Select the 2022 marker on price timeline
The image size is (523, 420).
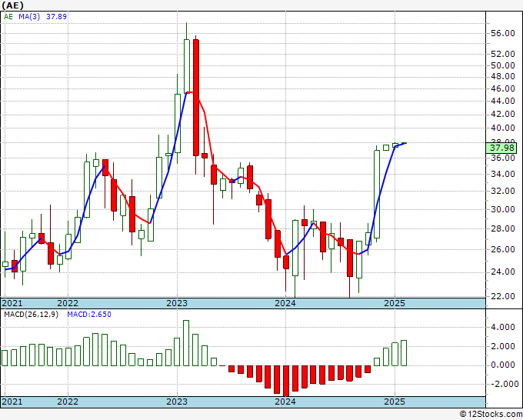68,303
